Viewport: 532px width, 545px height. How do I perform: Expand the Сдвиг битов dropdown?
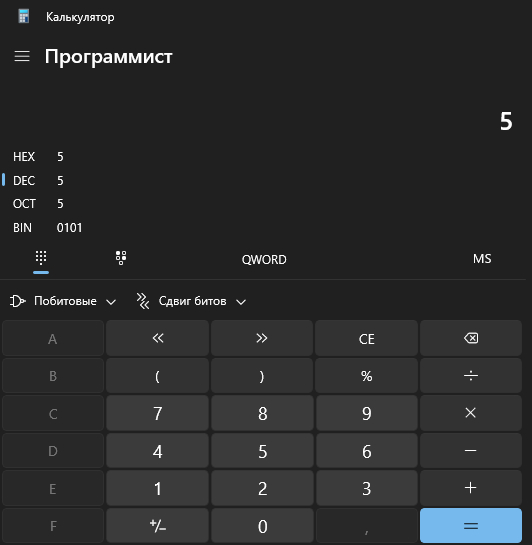point(191,301)
